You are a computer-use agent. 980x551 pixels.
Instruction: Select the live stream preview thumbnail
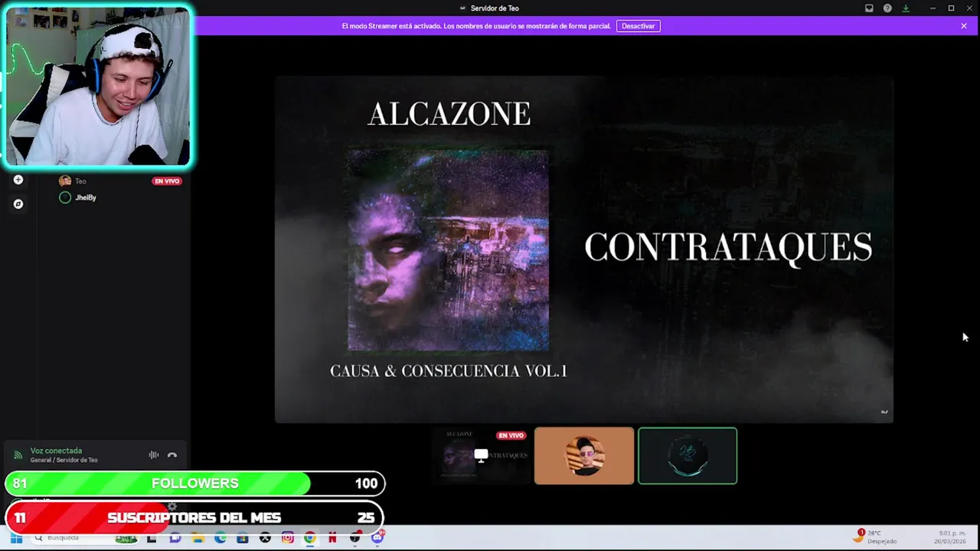pyautogui.click(x=481, y=455)
